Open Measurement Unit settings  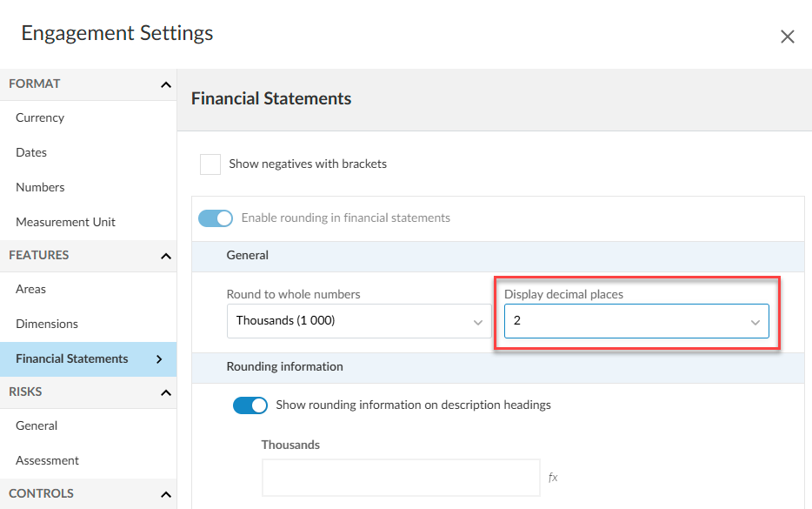(64, 222)
